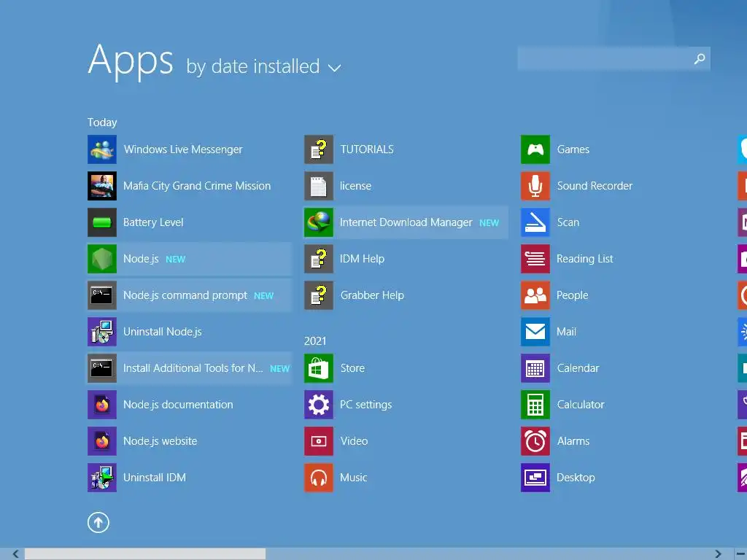Click the 'Windows Live Messenger' label

[183, 149]
